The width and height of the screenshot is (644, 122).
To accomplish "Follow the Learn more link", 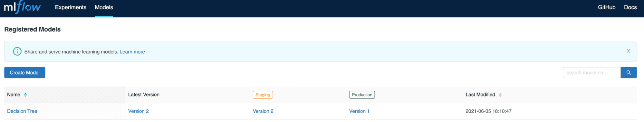I will pyautogui.click(x=132, y=52).
